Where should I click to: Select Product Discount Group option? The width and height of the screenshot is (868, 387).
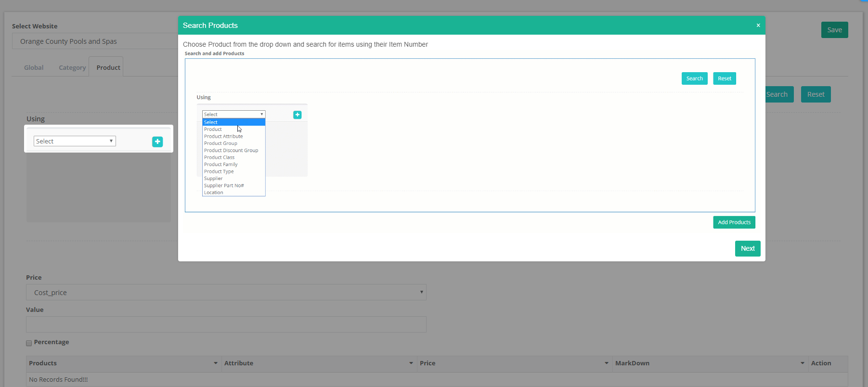(233, 150)
